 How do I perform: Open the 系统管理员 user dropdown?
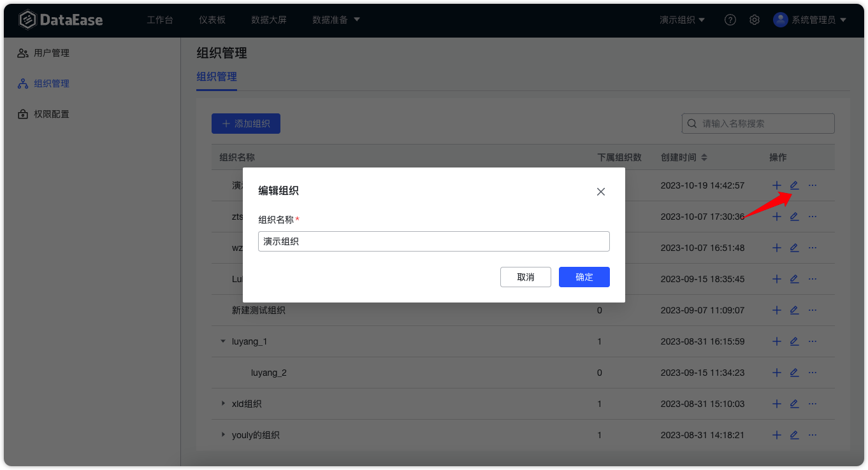pyautogui.click(x=819, y=20)
